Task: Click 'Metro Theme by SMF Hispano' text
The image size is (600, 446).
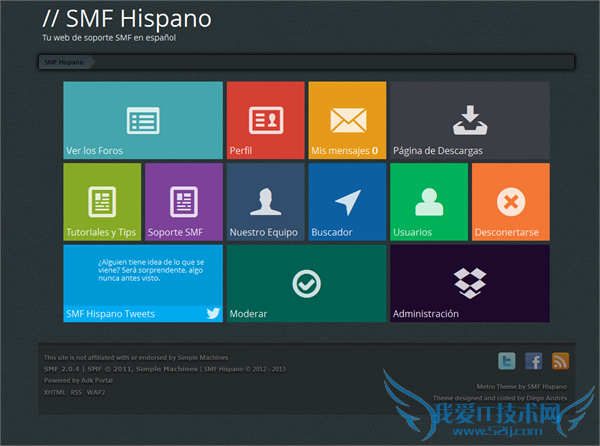Action: 522,387
